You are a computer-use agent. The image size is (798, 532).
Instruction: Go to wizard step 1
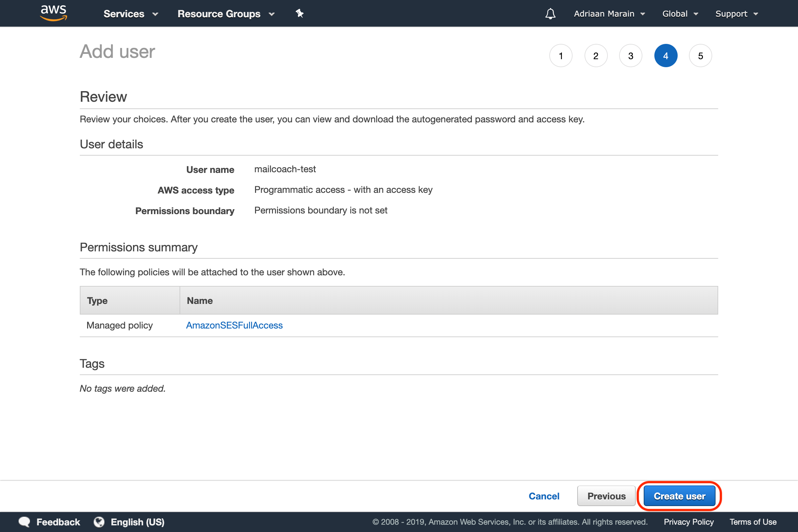(561, 56)
